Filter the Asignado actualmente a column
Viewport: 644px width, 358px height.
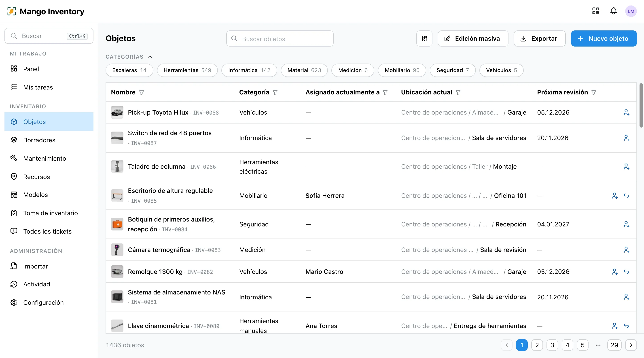[x=385, y=93]
